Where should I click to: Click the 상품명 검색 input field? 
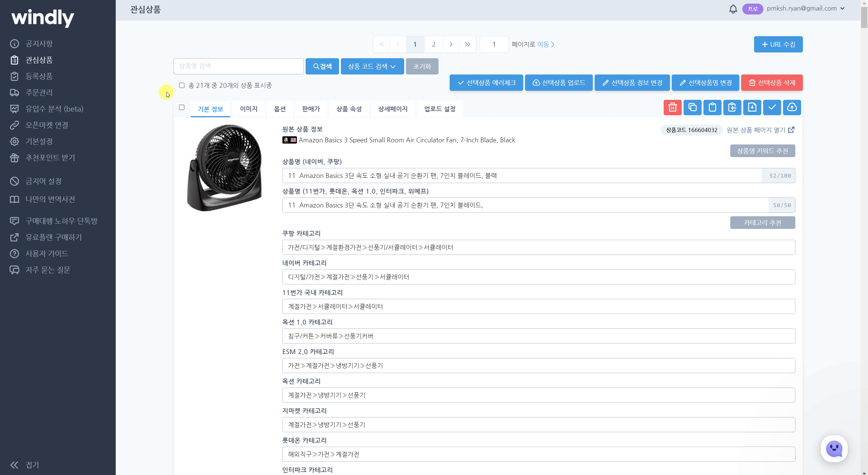pos(238,66)
